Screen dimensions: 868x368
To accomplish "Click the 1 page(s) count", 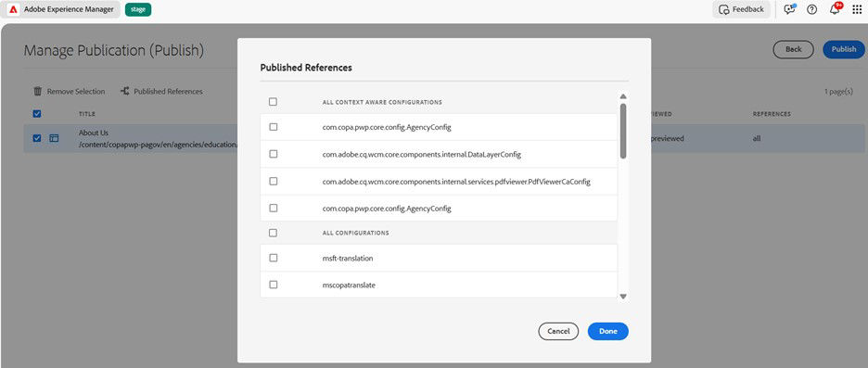I will pos(838,92).
